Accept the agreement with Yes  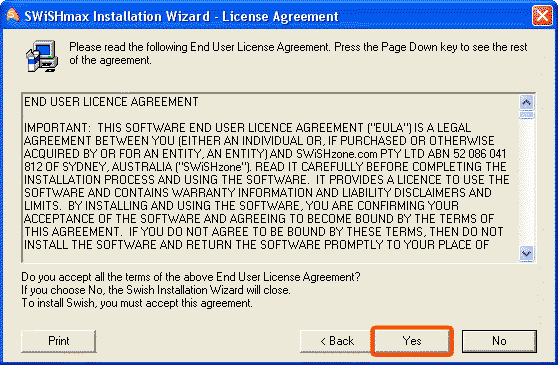pyautogui.click(x=412, y=341)
